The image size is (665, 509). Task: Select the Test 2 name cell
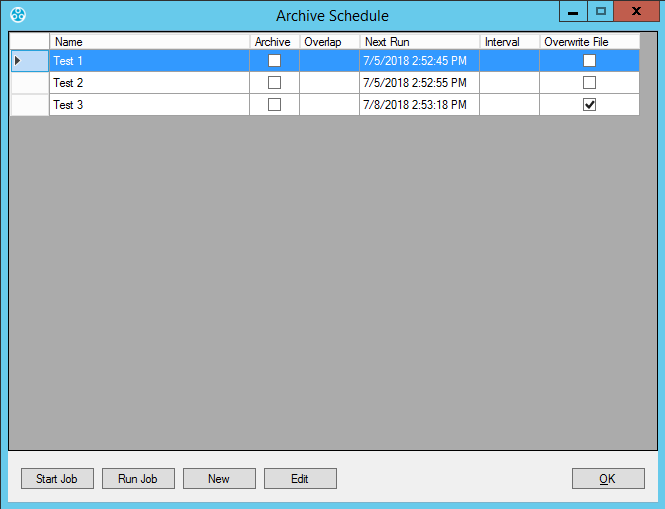pyautogui.click(x=149, y=83)
